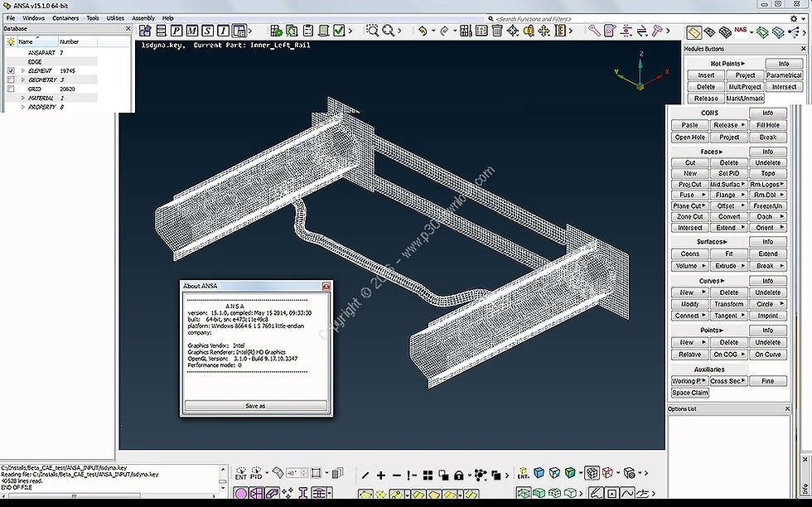Click the plus (+) icon in bottom toolbar
The image size is (812, 507).
[381, 475]
